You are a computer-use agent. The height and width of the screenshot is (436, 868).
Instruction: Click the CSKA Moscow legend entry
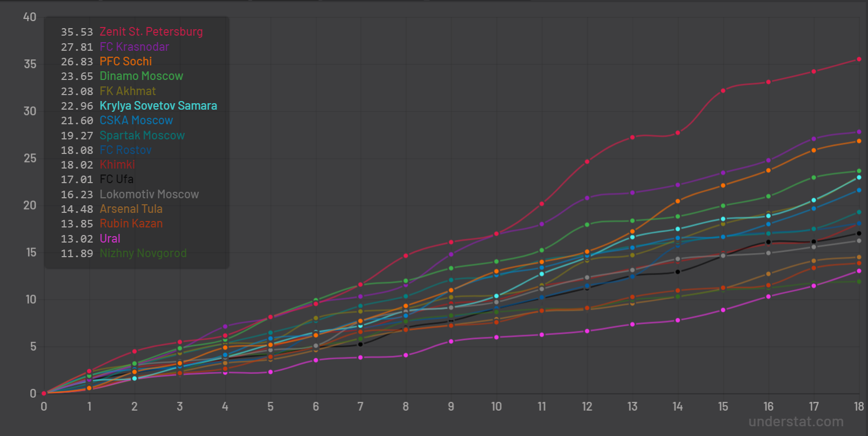[136, 120]
